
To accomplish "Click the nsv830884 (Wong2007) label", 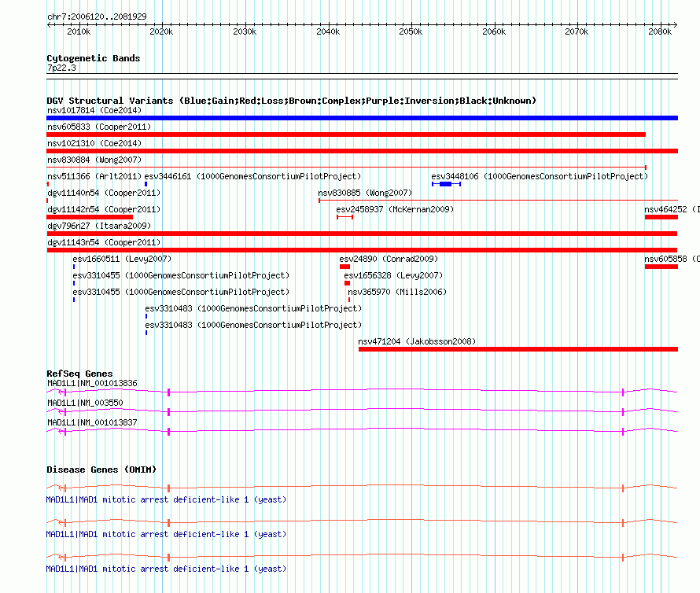I will (94, 160).
